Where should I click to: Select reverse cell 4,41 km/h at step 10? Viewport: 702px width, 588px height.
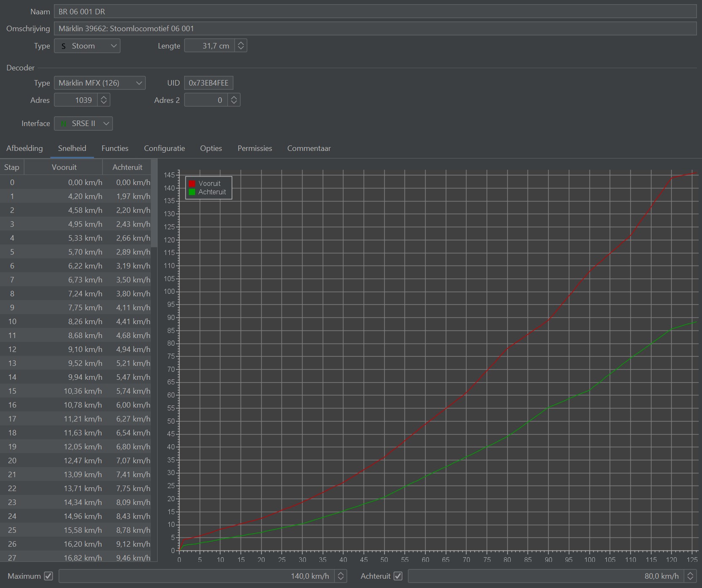pos(127,322)
